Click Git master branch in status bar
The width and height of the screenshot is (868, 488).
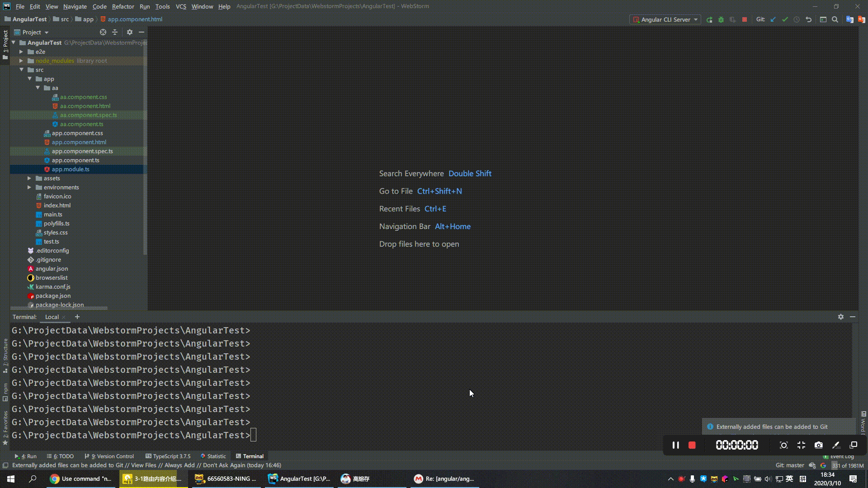[x=789, y=465]
